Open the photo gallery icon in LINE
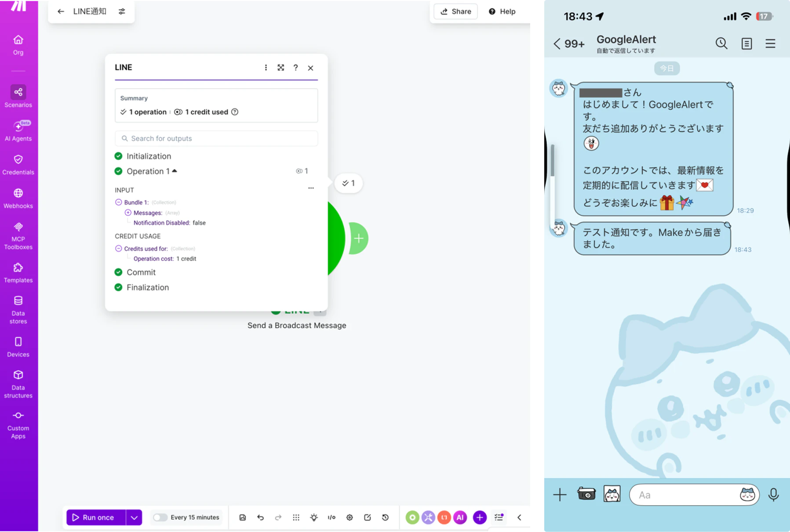This screenshot has height=532, width=790. (612, 494)
